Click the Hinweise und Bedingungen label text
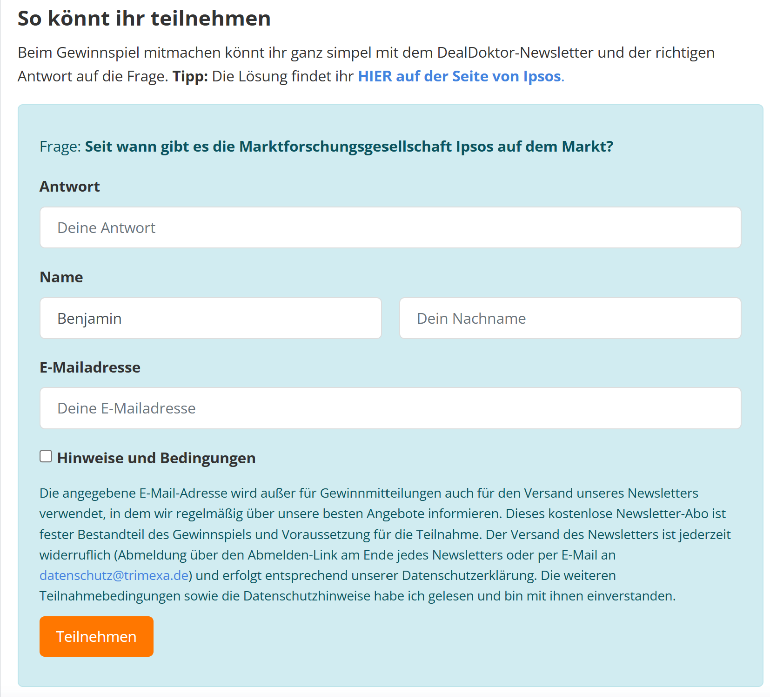This screenshot has width=770, height=700. 156,458
